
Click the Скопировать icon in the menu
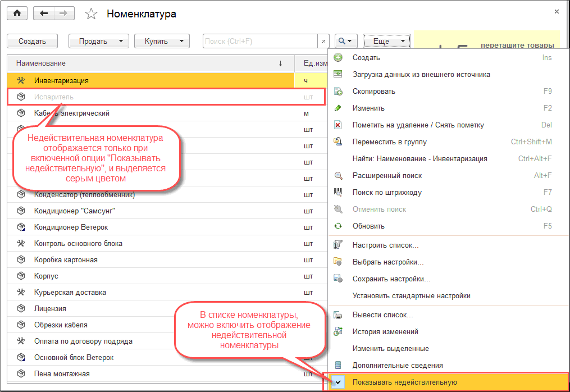coord(338,91)
